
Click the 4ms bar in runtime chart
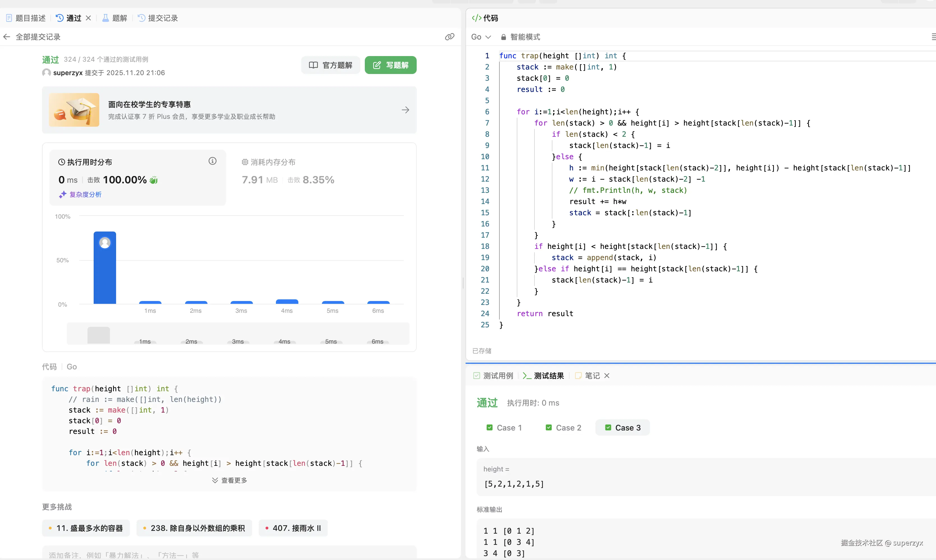pyautogui.click(x=287, y=302)
